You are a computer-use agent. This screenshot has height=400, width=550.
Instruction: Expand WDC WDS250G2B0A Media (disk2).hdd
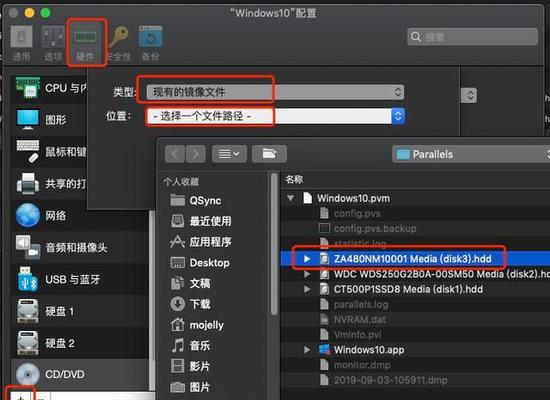tap(307, 274)
